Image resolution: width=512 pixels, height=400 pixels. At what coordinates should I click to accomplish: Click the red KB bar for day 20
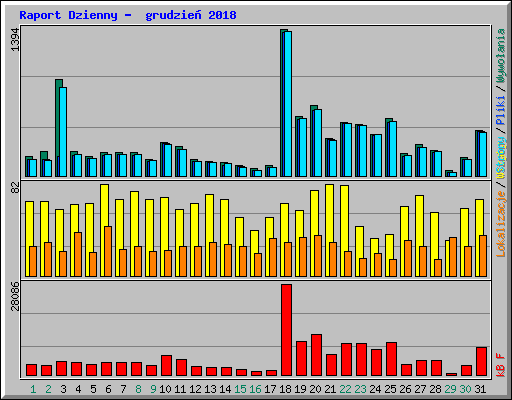316,355
